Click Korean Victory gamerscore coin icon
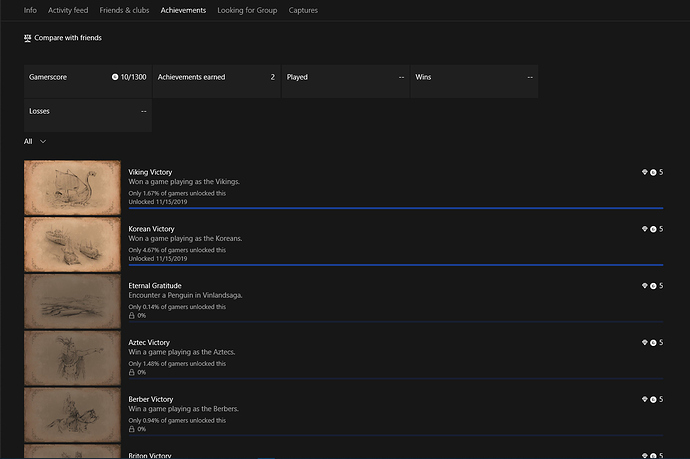 [x=653, y=229]
